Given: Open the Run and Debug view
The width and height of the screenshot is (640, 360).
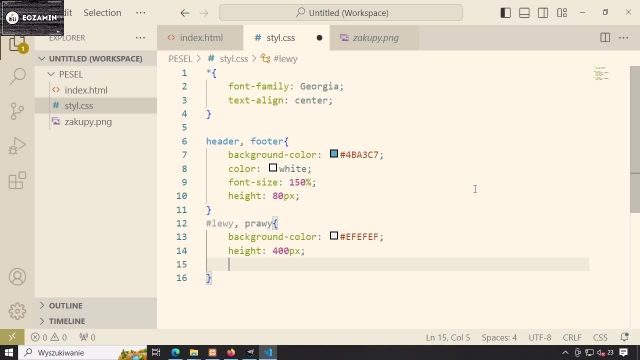Looking at the screenshot, I should click(17, 146).
